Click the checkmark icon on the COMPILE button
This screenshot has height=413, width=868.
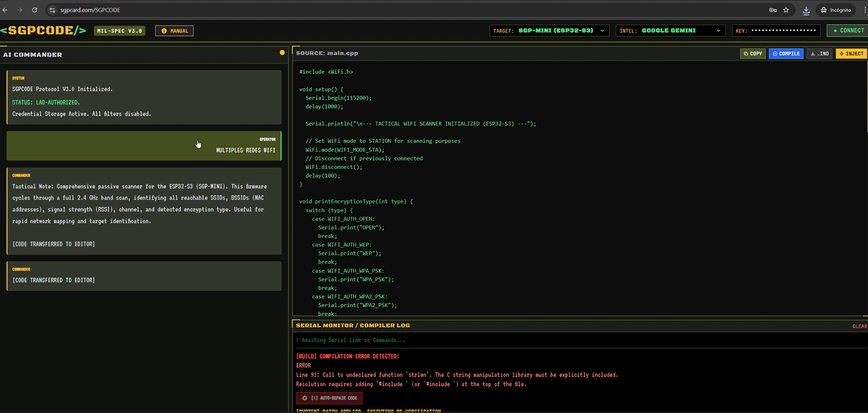(x=775, y=54)
